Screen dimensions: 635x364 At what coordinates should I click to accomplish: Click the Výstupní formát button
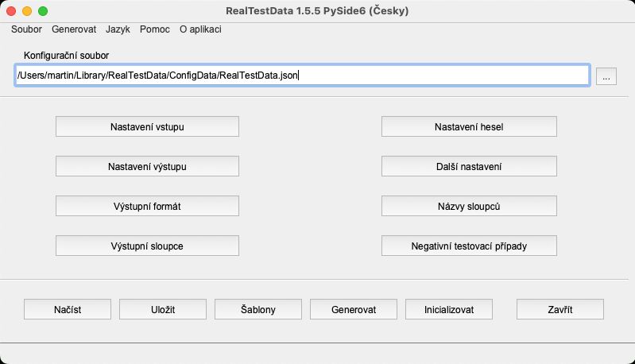pos(147,206)
